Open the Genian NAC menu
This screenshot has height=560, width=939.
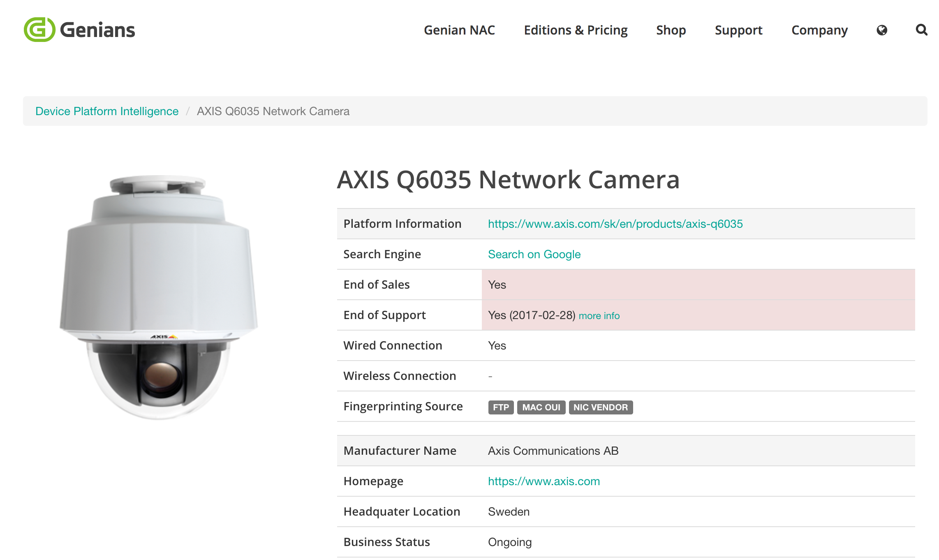(459, 30)
